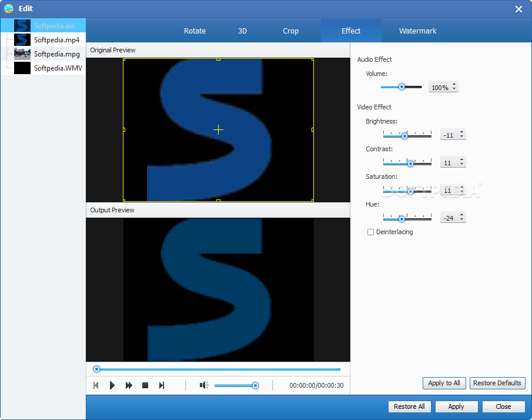Screen dimensions: 532x420
Task: Click the yellow crosshair in Original Preview
Action: tap(219, 129)
